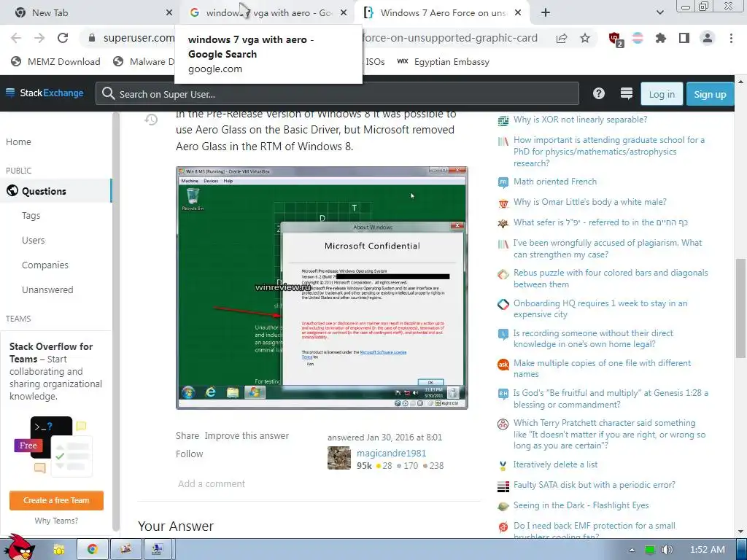Open the Stack Exchange help question-mark icon
747x560 pixels.
pyautogui.click(x=599, y=93)
